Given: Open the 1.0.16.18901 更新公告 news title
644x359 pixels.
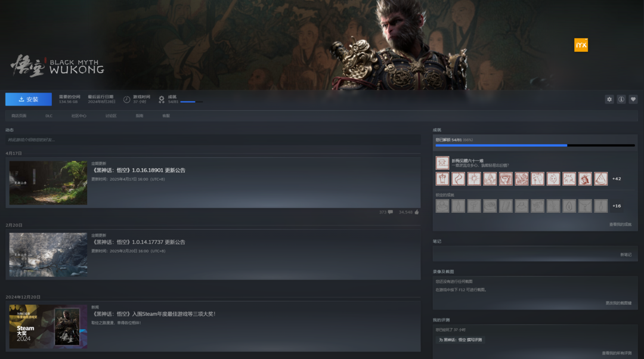Looking at the screenshot, I should pos(139,170).
